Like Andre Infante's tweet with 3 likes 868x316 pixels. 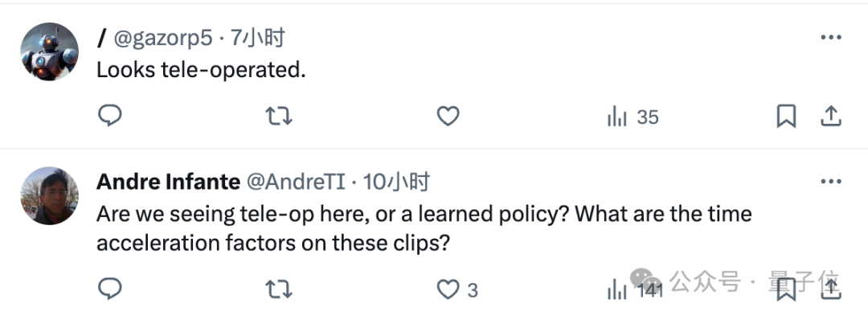pos(457,289)
